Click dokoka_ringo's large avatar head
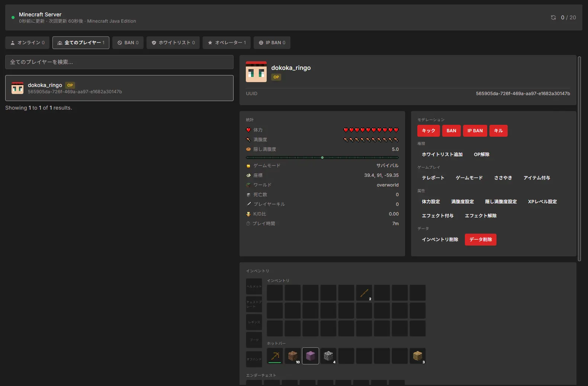588x386 pixels. (256, 72)
